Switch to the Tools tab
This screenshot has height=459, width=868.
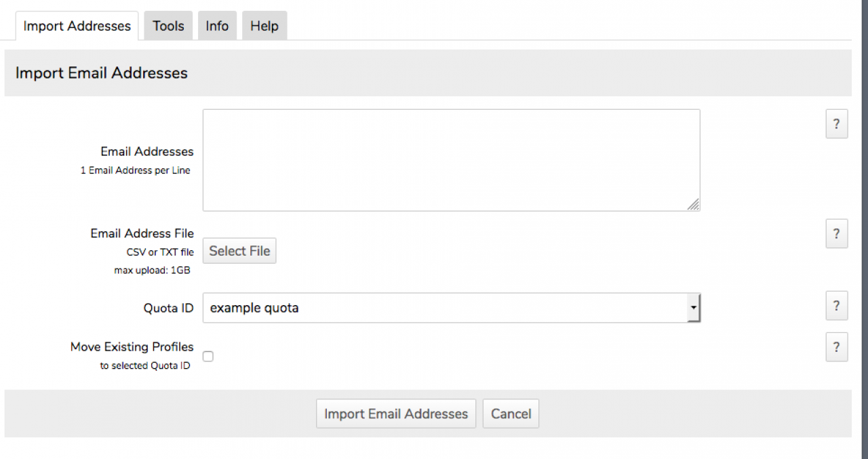pos(168,26)
